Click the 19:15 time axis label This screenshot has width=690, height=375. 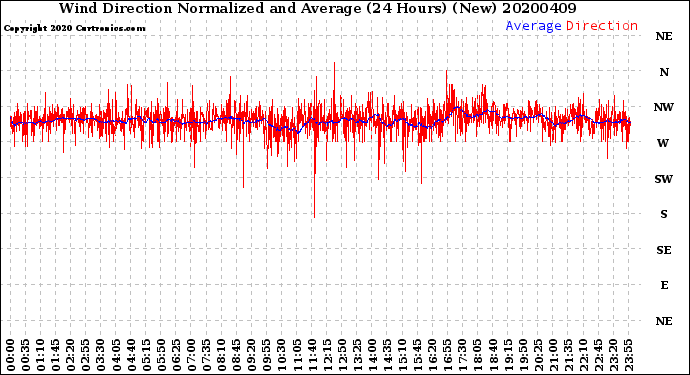[508, 355]
